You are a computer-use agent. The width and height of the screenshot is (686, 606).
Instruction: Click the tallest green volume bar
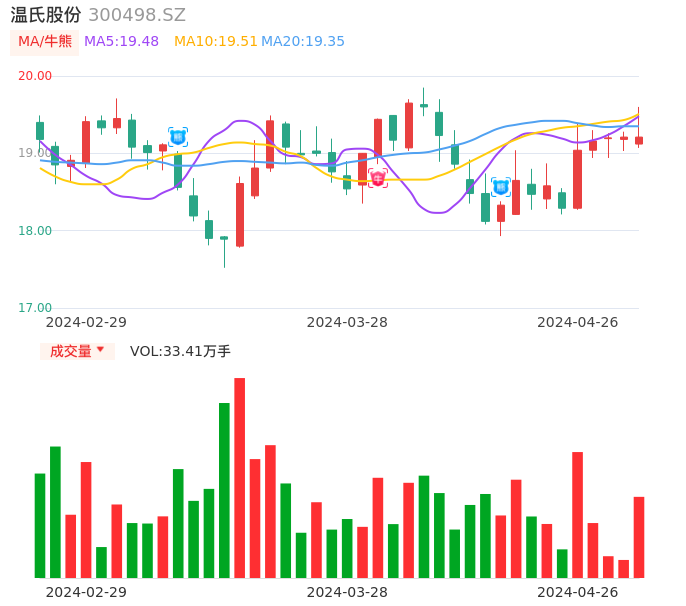click(x=224, y=490)
